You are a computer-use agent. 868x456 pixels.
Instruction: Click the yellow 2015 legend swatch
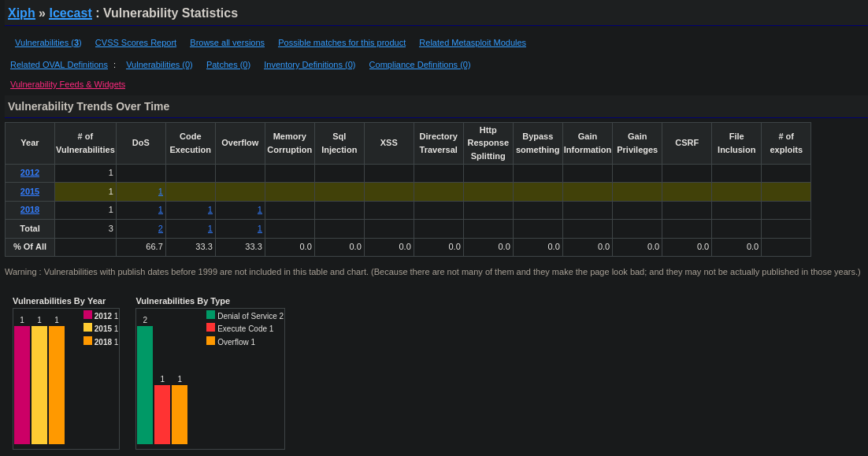click(87, 328)
